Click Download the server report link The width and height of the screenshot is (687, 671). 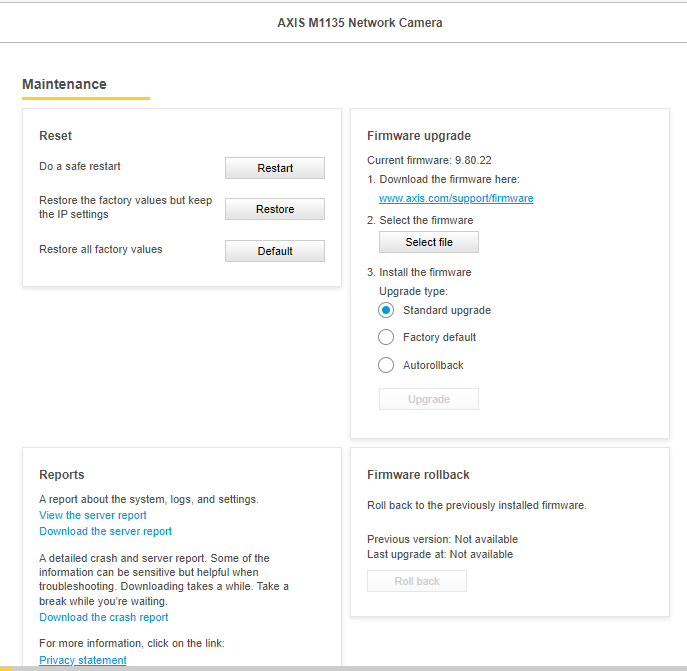coord(105,531)
